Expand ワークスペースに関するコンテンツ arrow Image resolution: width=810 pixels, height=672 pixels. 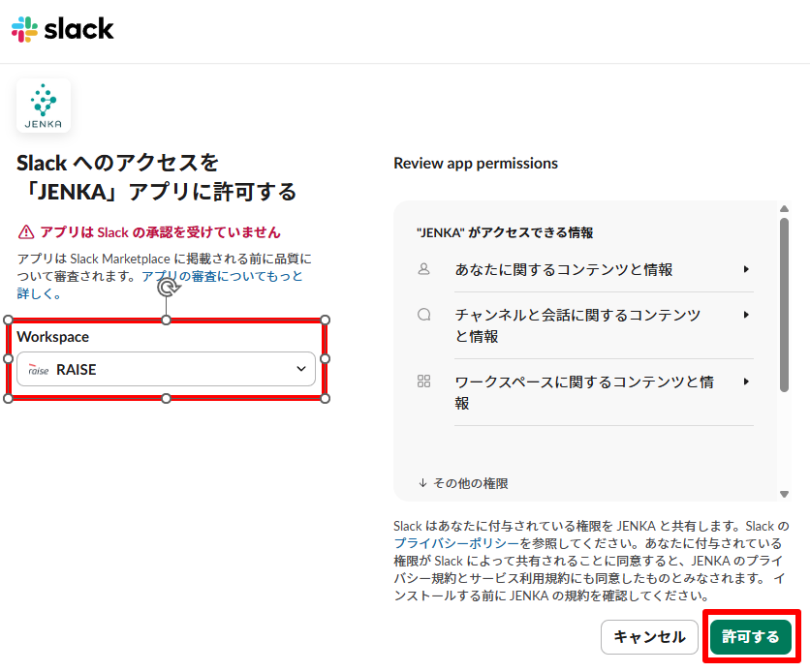click(x=746, y=382)
